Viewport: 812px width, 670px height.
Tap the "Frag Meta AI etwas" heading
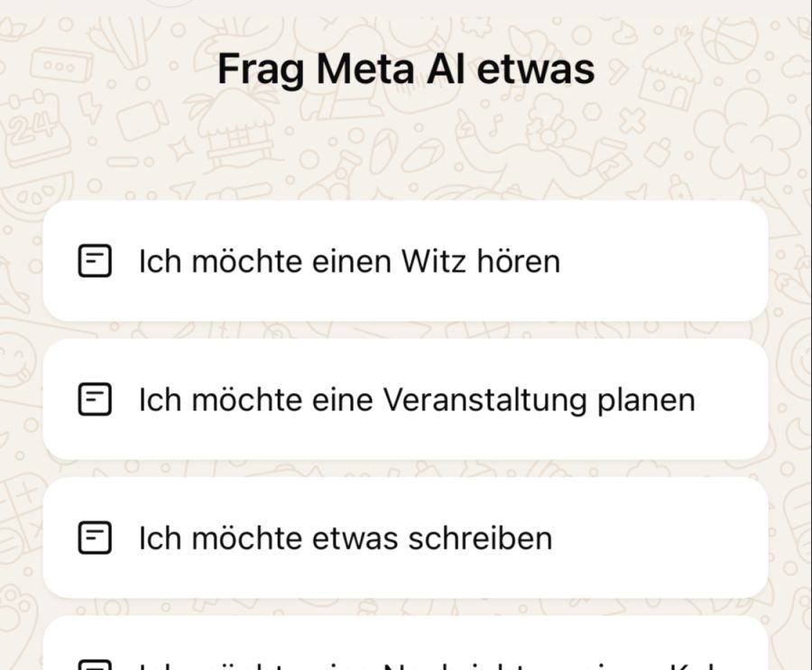tap(406, 68)
